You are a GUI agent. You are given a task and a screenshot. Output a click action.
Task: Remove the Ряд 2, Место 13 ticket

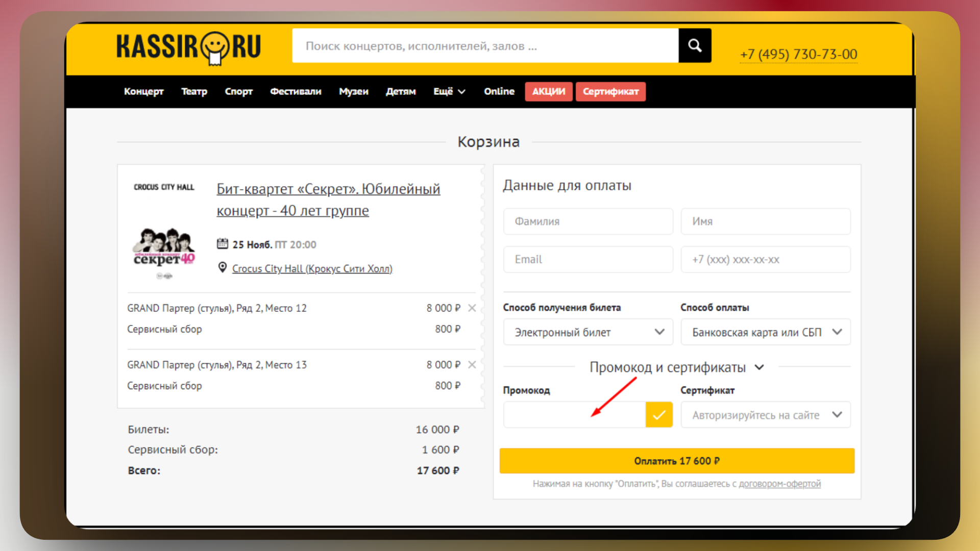click(x=472, y=364)
